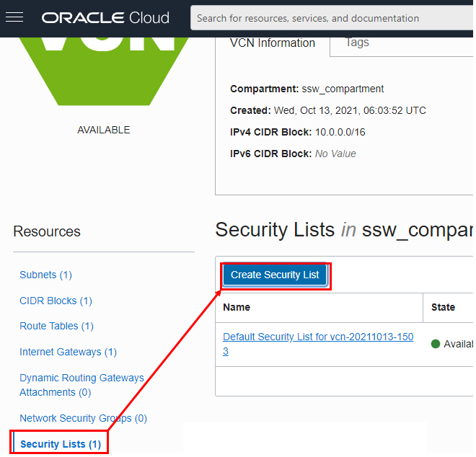Click the green Available state indicator

click(x=436, y=345)
